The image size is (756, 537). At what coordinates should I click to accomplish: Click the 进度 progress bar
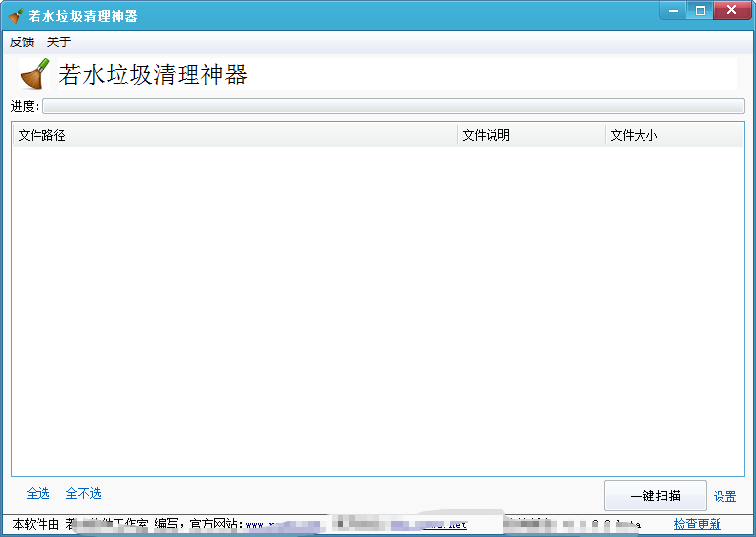[394, 106]
